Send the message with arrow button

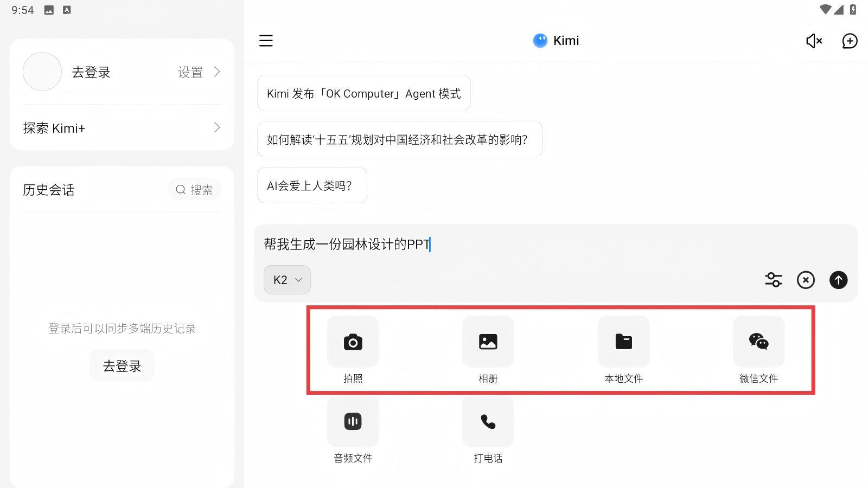coord(838,280)
